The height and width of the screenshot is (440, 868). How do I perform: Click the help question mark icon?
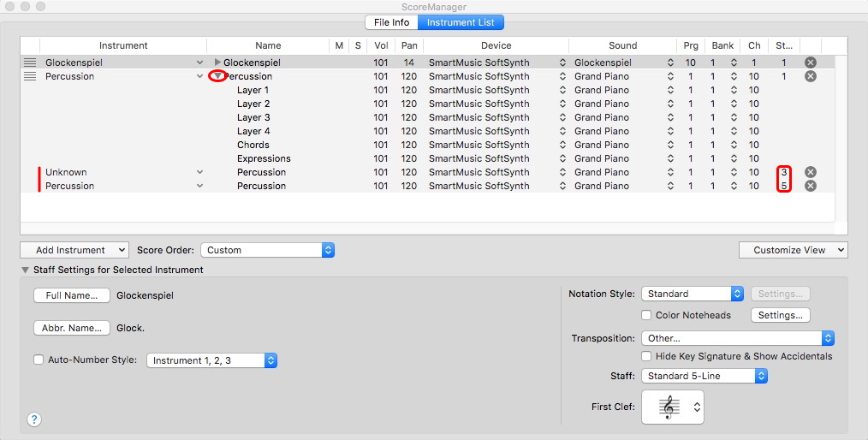click(34, 419)
